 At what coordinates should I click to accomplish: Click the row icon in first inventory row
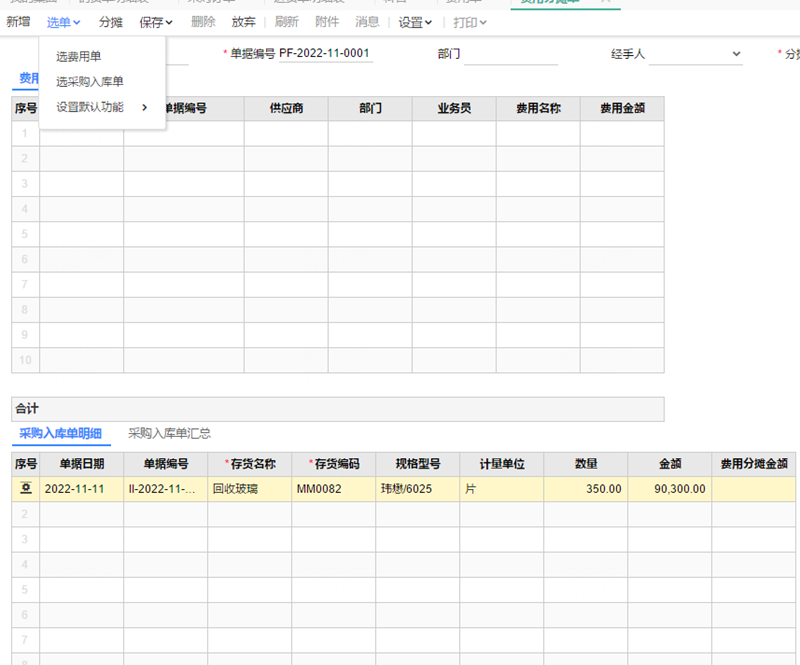coord(26,489)
